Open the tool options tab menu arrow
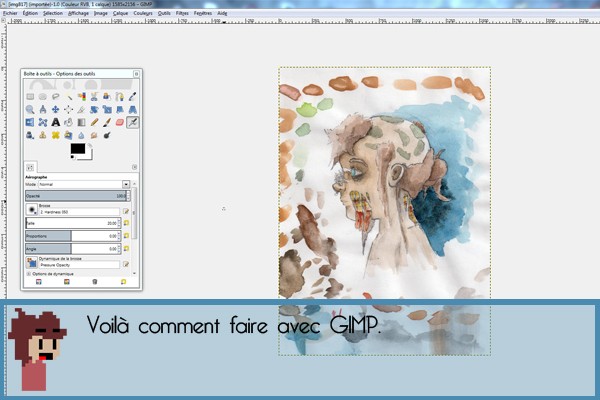The height and width of the screenshot is (400, 600). point(134,167)
